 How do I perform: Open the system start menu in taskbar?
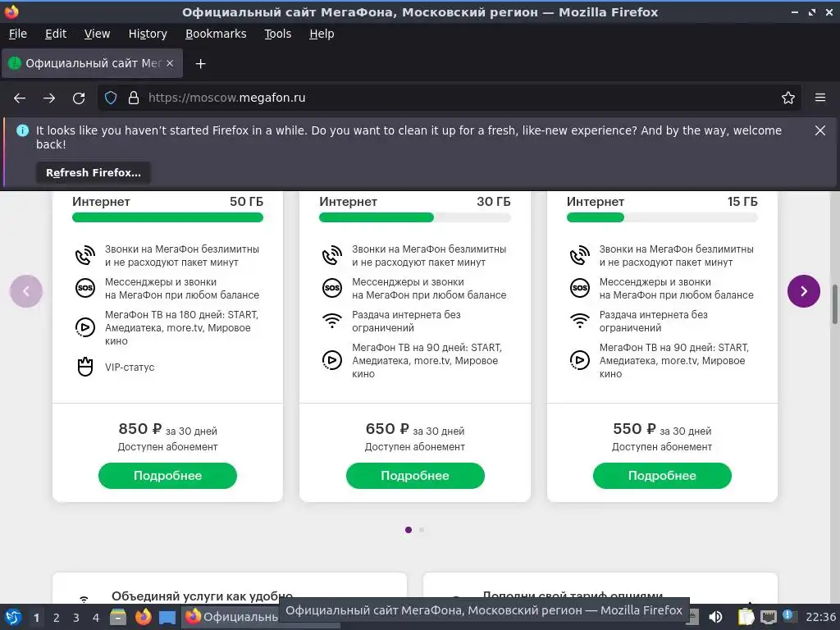12,617
